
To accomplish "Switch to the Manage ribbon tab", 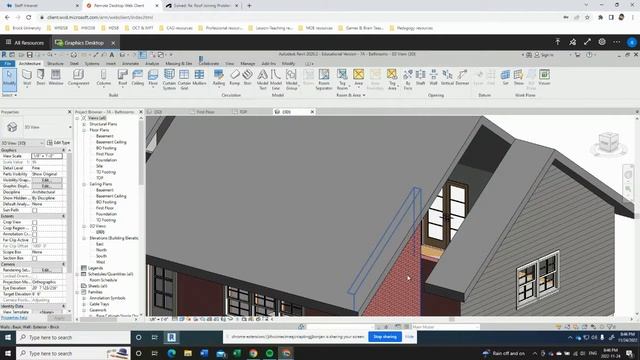I will tap(248, 64).
